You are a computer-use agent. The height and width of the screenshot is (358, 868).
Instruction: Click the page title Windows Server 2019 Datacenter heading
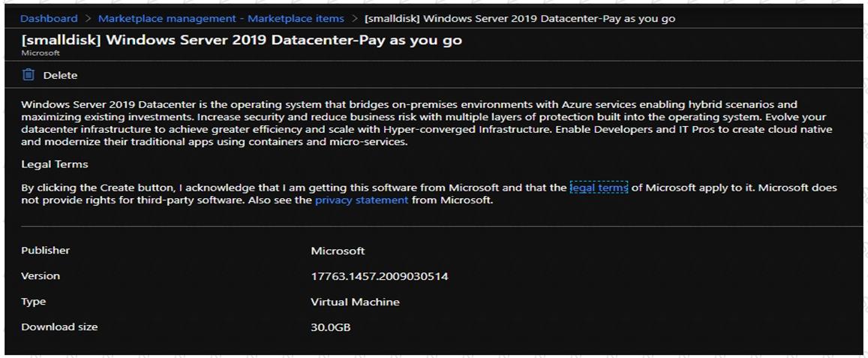pyautogui.click(x=242, y=41)
